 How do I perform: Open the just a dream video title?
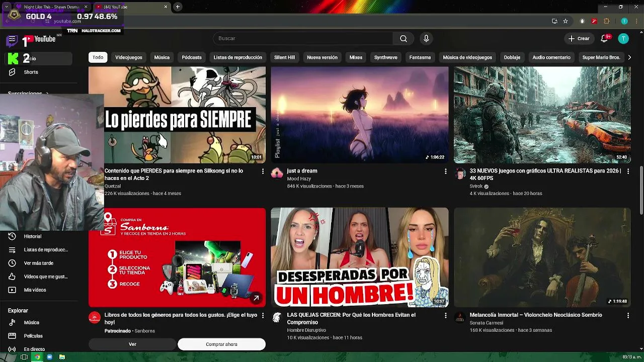[302, 171]
